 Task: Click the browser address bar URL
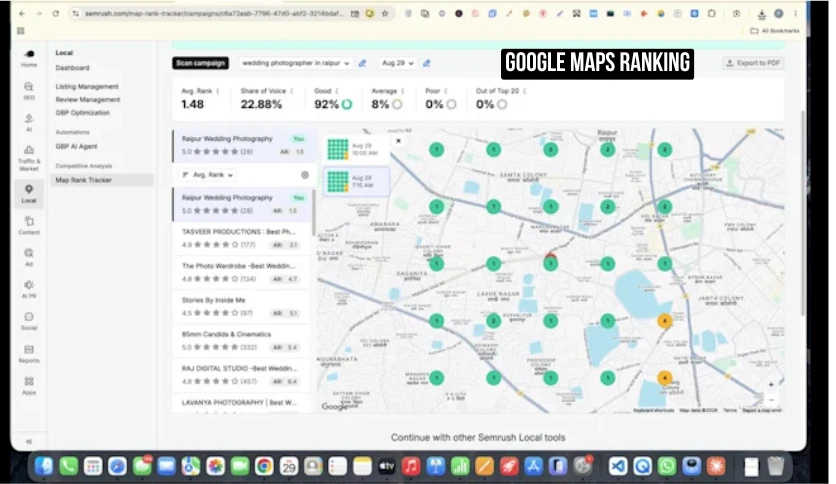point(214,13)
